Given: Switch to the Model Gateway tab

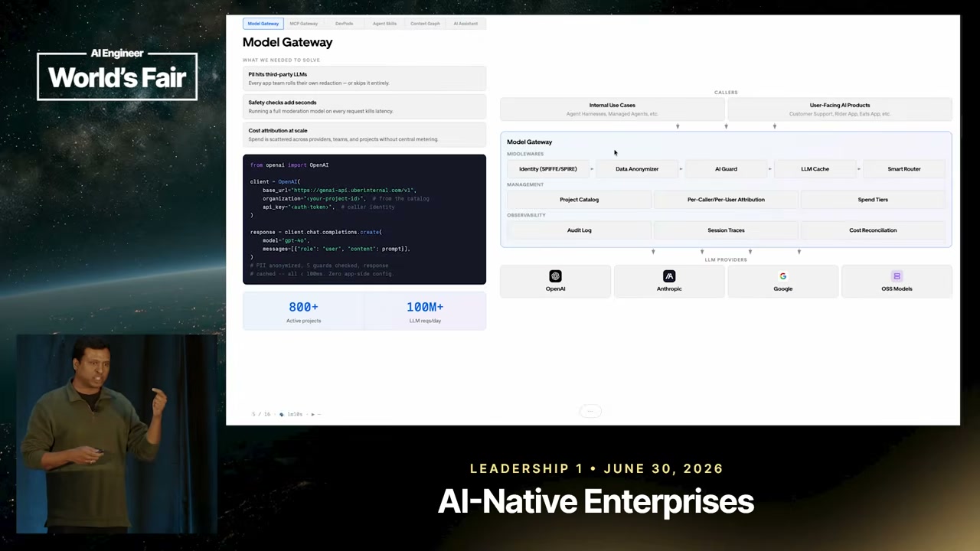Looking at the screenshot, I should pyautogui.click(x=263, y=24).
